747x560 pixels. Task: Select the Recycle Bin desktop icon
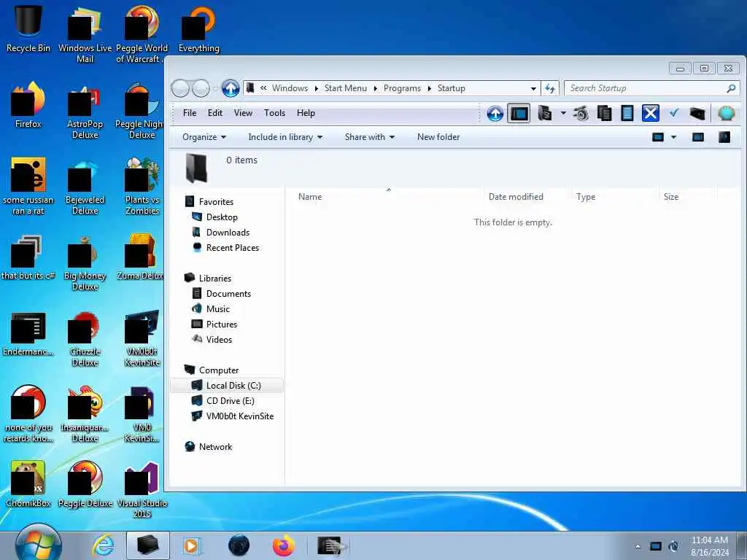point(28,28)
